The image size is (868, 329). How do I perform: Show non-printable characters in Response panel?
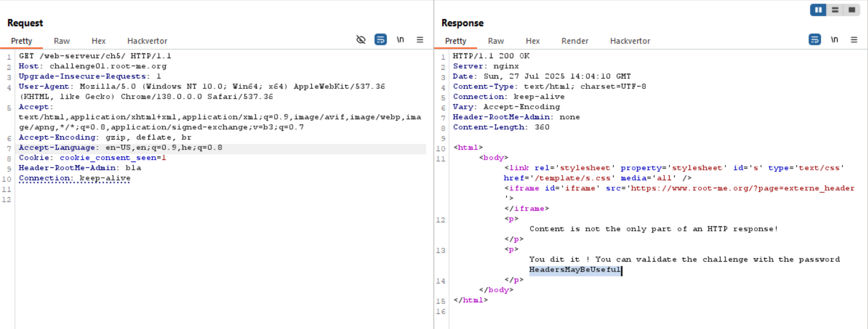834,40
